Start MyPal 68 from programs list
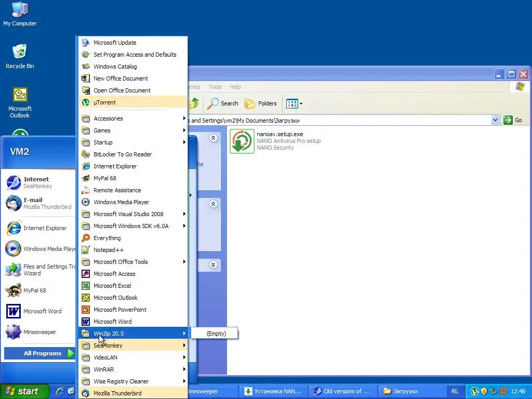Viewport: 532px width, 399px height. tap(133, 178)
